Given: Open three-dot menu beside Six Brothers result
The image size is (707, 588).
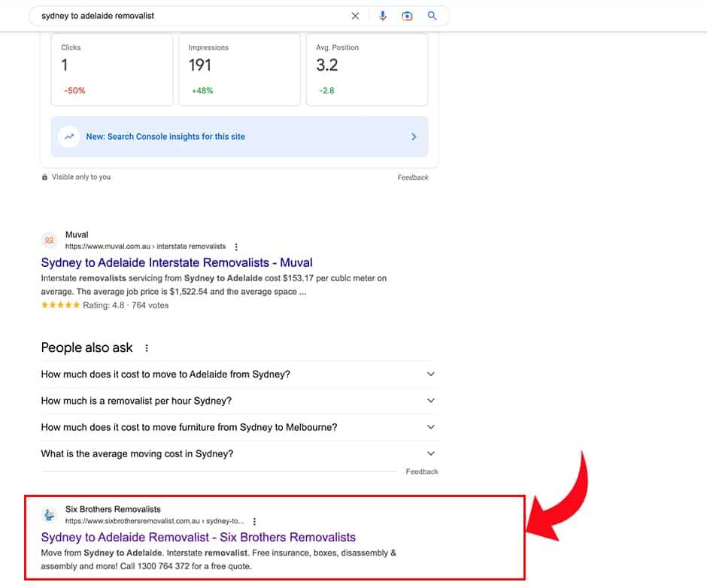Looking at the screenshot, I should [255, 521].
